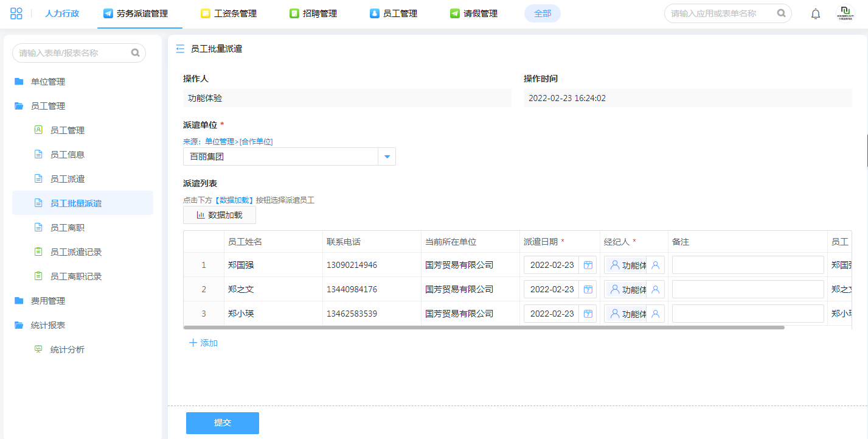868x439 pixels.
Task: Click the 添加 add row link
Action: 203,343
